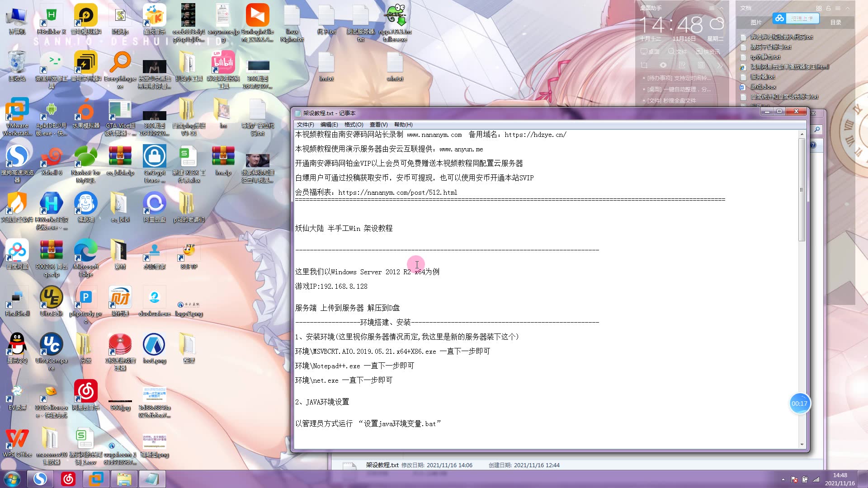Image resolution: width=868 pixels, height=488 pixels.
Task: Select the 阿里云盘 desktop icon
Action: coord(155,207)
